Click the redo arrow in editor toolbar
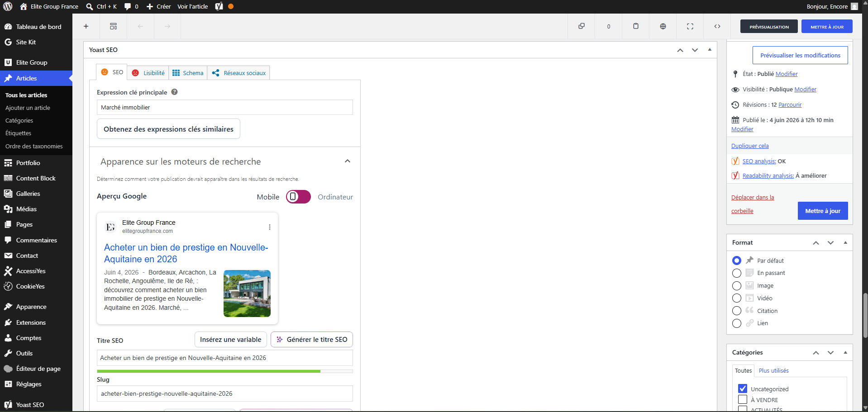 [167, 26]
